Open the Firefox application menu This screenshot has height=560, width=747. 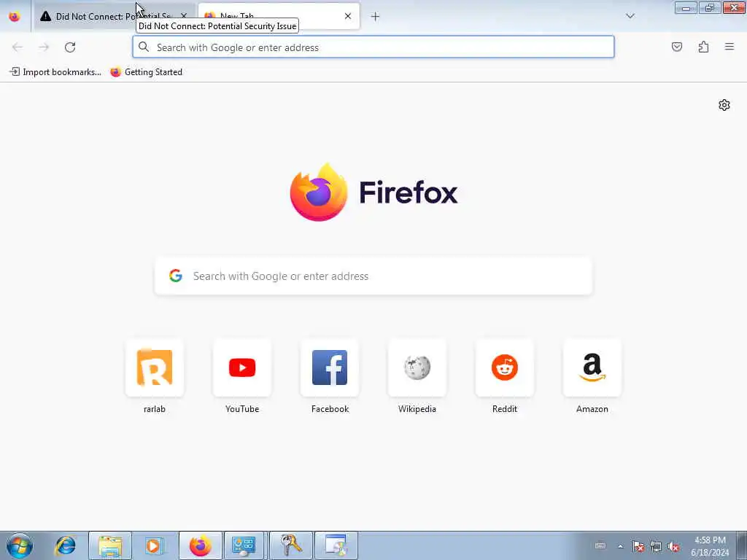pos(729,47)
